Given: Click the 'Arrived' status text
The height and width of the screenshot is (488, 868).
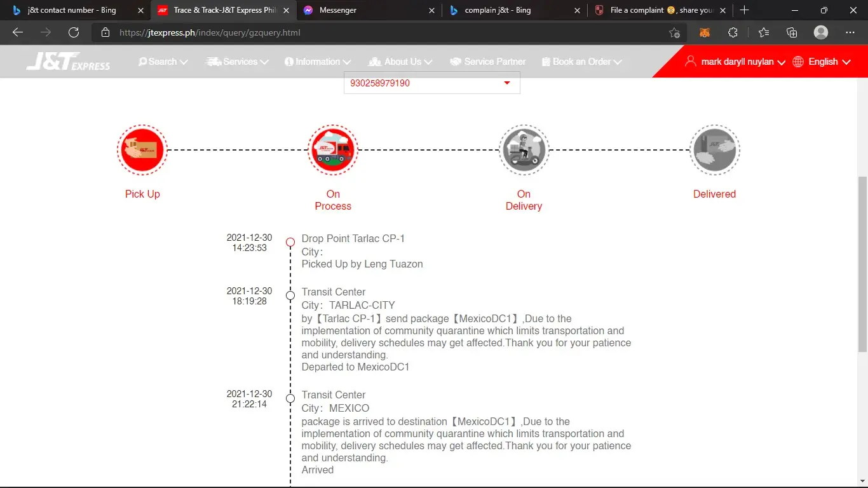Looking at the screenshot, I should (x=318, y=470).
